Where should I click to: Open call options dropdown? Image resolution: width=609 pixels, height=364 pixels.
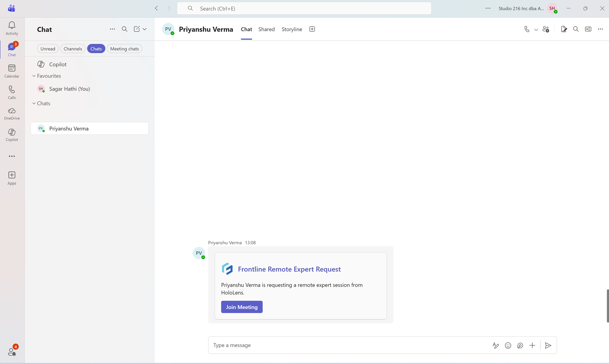(x=536, y=30)
